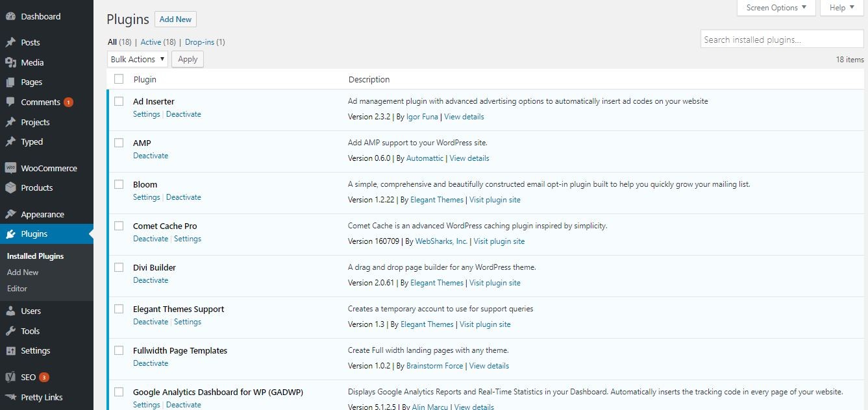
Task: Click the Tools wrench icon
Action: 10,331
